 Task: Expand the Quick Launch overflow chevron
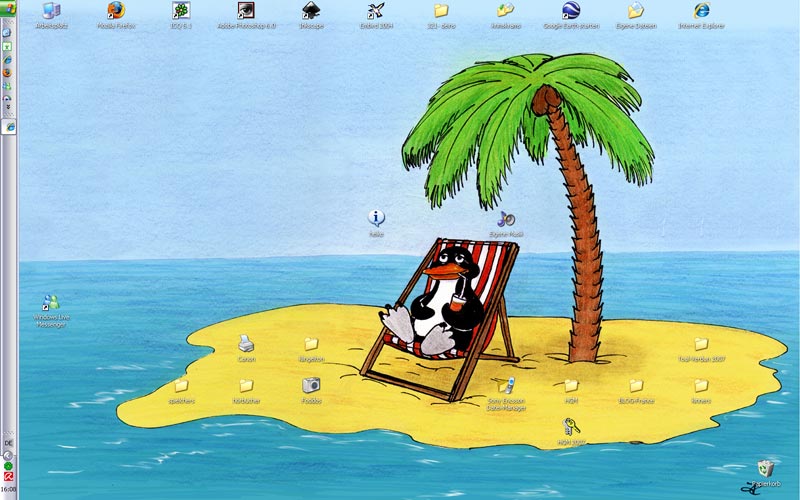click(x=8, y=107)
